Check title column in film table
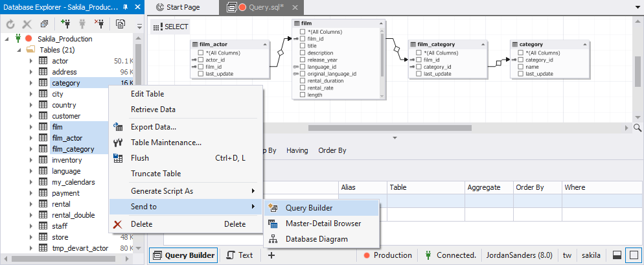This screenshot has width=644, height=265. [303, 45]
